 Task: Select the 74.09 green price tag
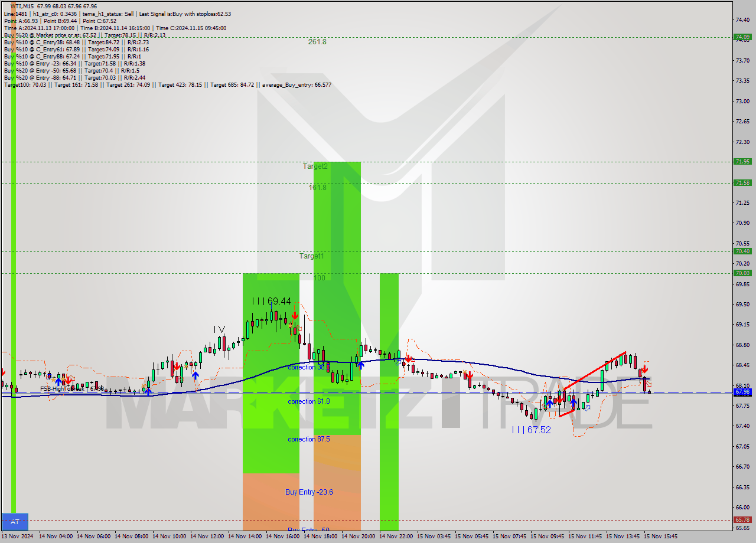click(x=742, y=37)
